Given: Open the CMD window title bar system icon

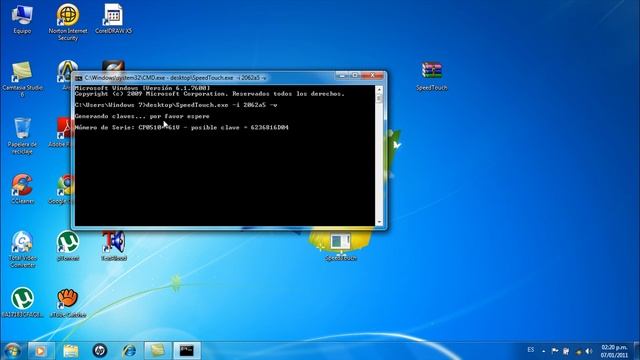Looking at the screenshot, I should [x=79, y=78].
